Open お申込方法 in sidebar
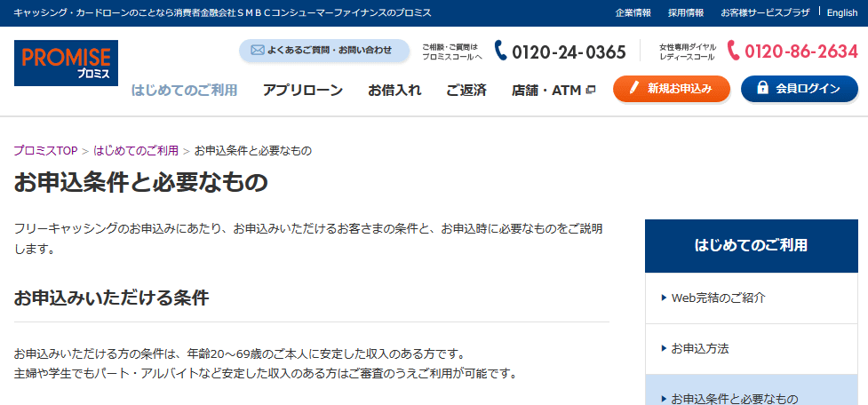The height and width of the screenshot is (405, 868). tap(752, 348)
